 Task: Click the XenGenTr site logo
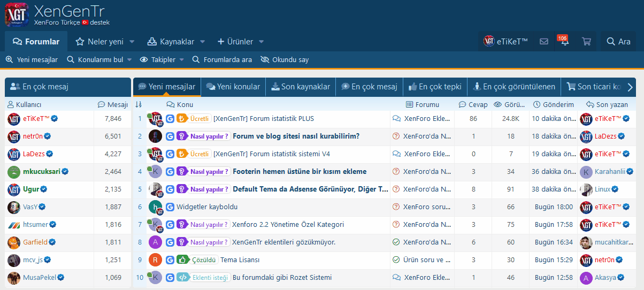pyautogui.click(x=17, y=15)
